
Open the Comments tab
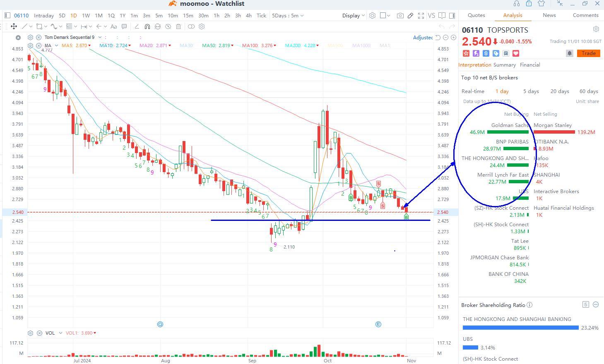click(585, 15)
